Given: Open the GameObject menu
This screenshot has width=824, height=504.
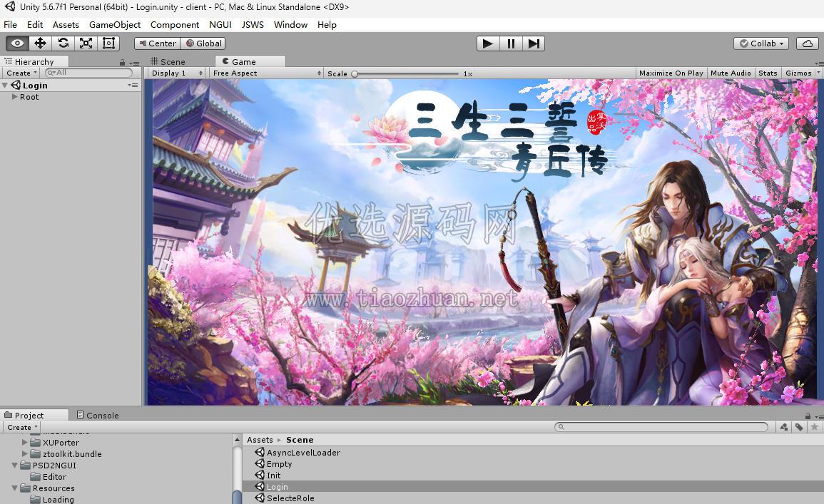Looking at the screenshot, I should coord(115,25).
